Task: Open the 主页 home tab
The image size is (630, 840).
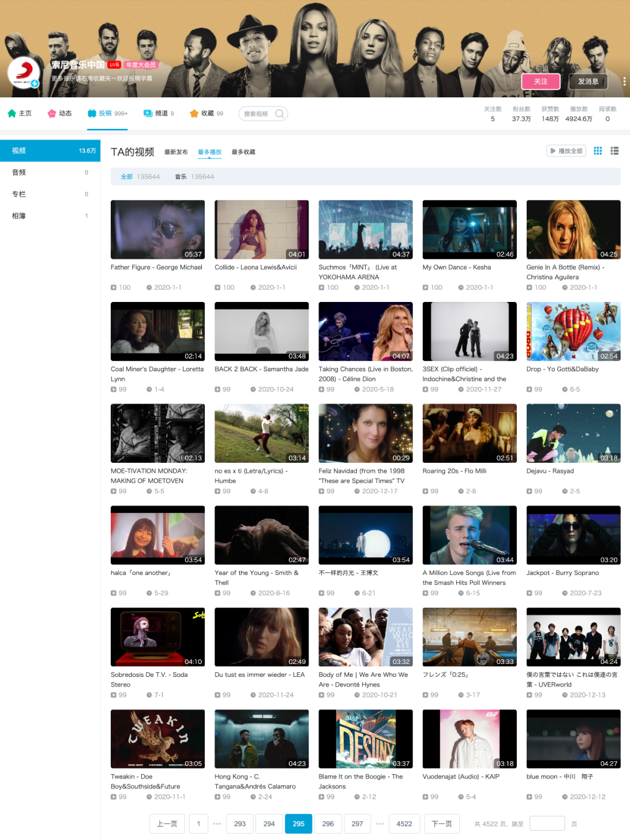Action: [20, 114]
